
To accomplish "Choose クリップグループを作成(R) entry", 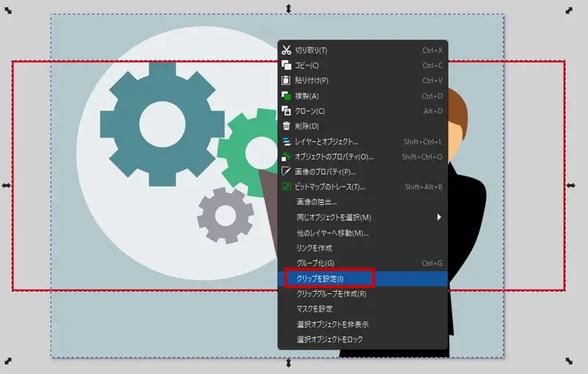I will click(x=362, y=294).
